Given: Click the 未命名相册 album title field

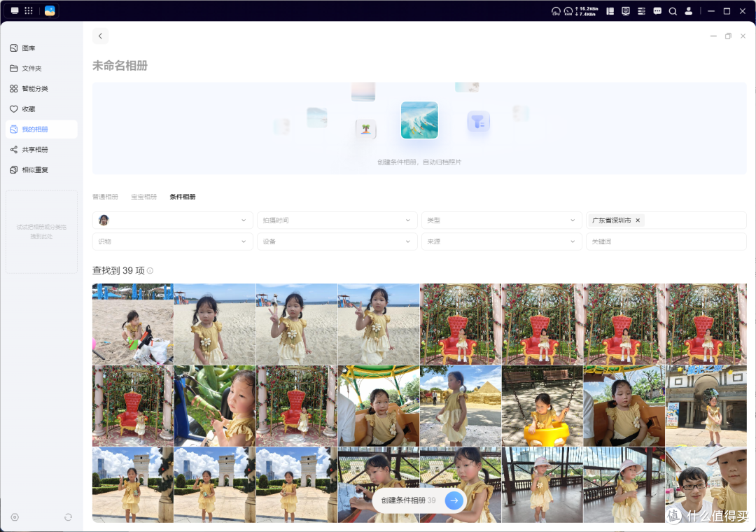Looking at the screenshot, I should [120, 66].
